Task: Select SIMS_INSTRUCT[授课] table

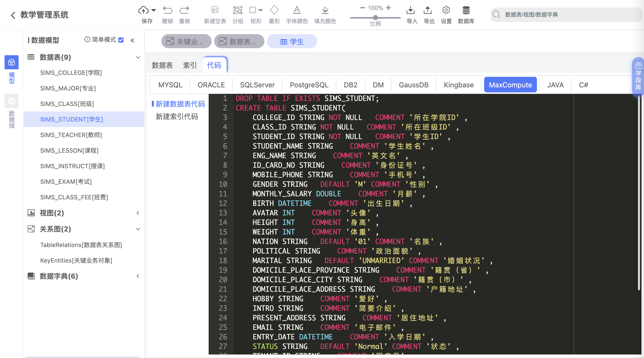Action: [73, 166]
